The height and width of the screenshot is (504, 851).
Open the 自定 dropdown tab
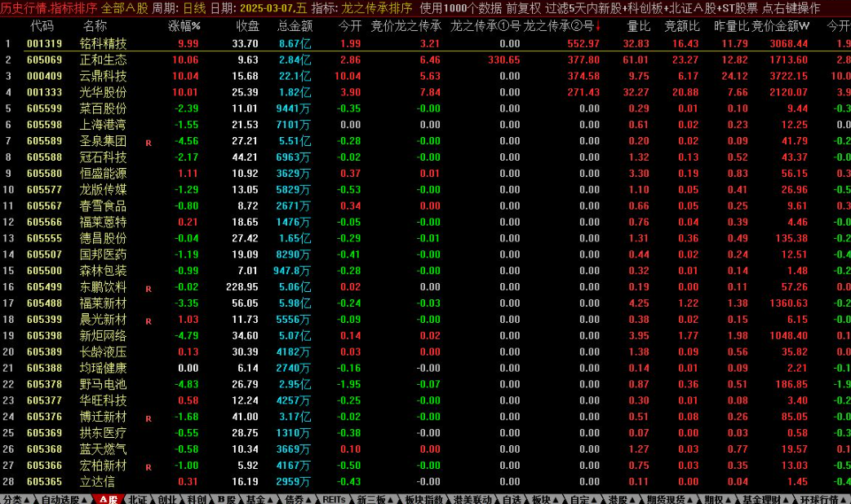click(x=583, y=499)
